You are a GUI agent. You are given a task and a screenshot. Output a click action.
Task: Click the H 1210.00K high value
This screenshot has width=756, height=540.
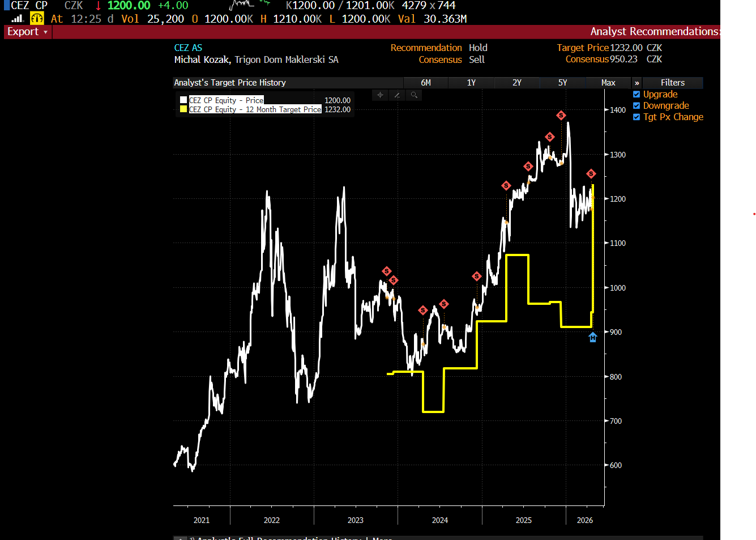click(x=291, y=19)
